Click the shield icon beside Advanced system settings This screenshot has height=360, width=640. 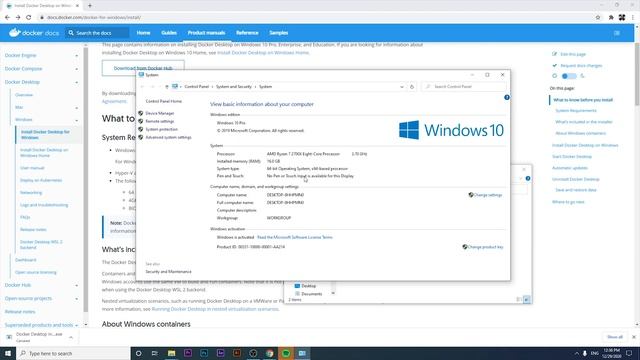pos(140,137)
